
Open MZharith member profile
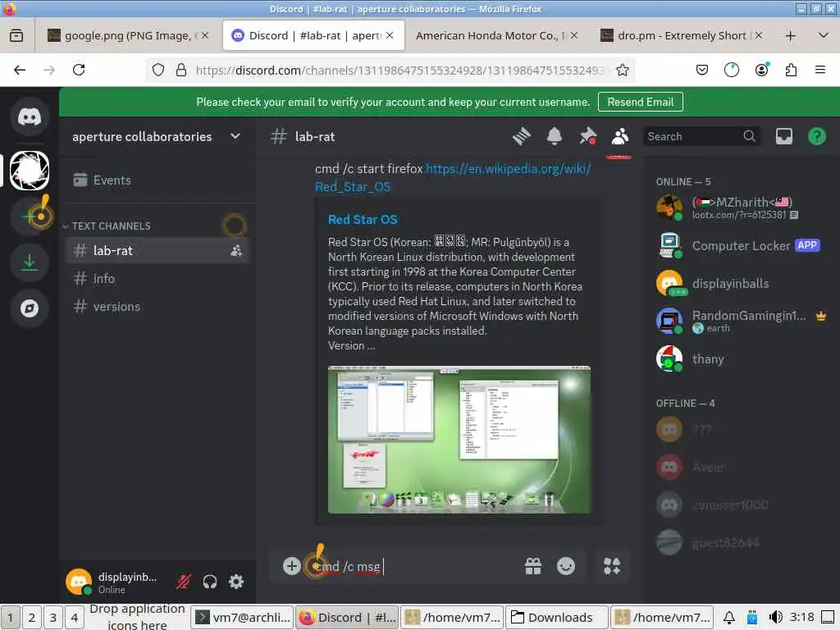741,208
